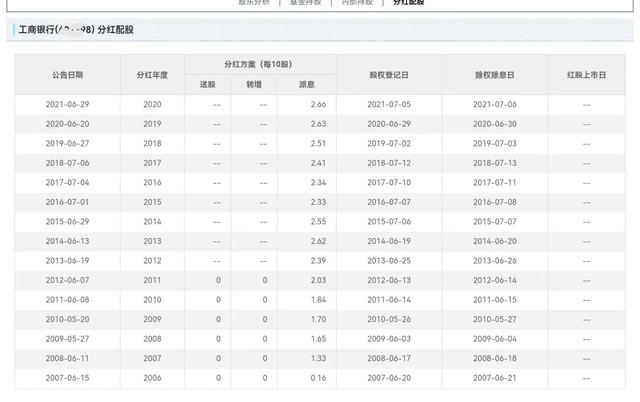Click dividend value 2.62

[318, 241]
